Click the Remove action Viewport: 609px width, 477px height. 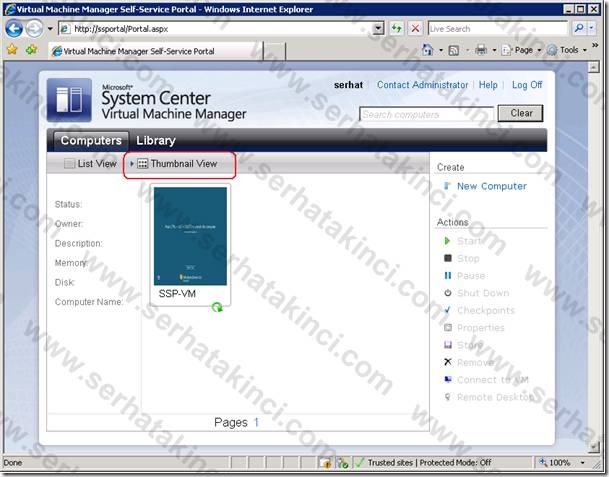point(475,362)
